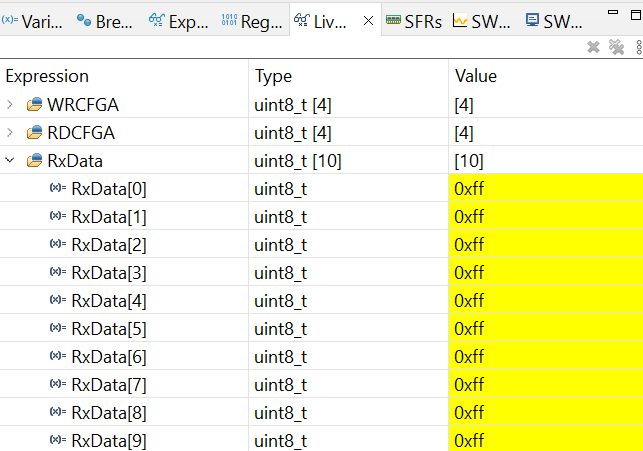This screenshot has height=451, width=643.
Task: Open the Registers tab
Action: (x=252, y=21)
